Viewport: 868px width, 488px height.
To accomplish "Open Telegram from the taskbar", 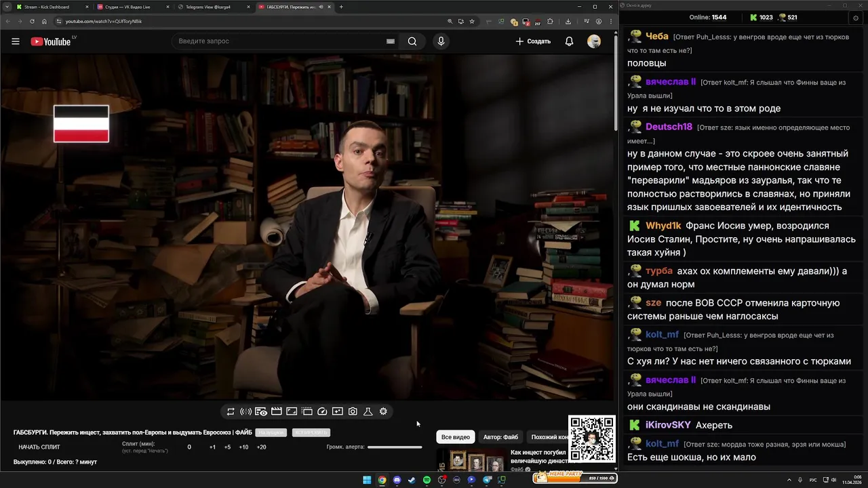I will 487,480.
